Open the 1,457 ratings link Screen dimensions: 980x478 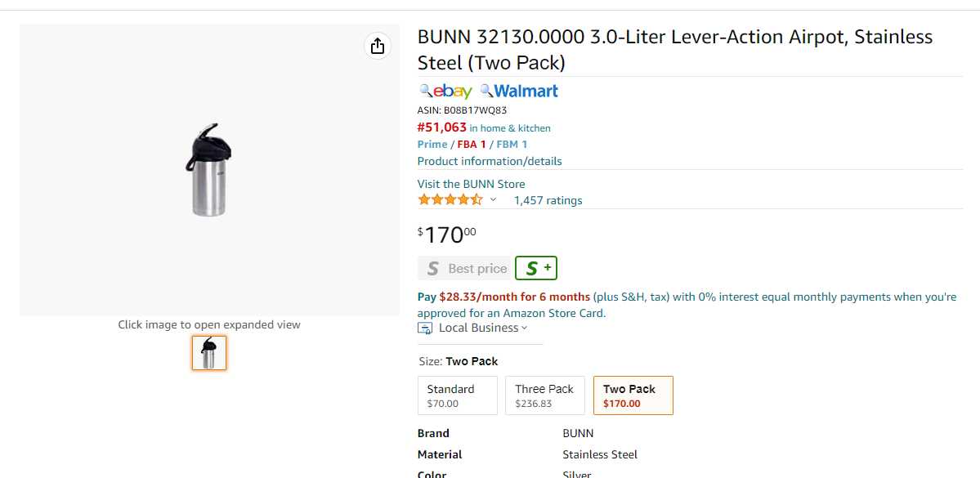[548, 200]
